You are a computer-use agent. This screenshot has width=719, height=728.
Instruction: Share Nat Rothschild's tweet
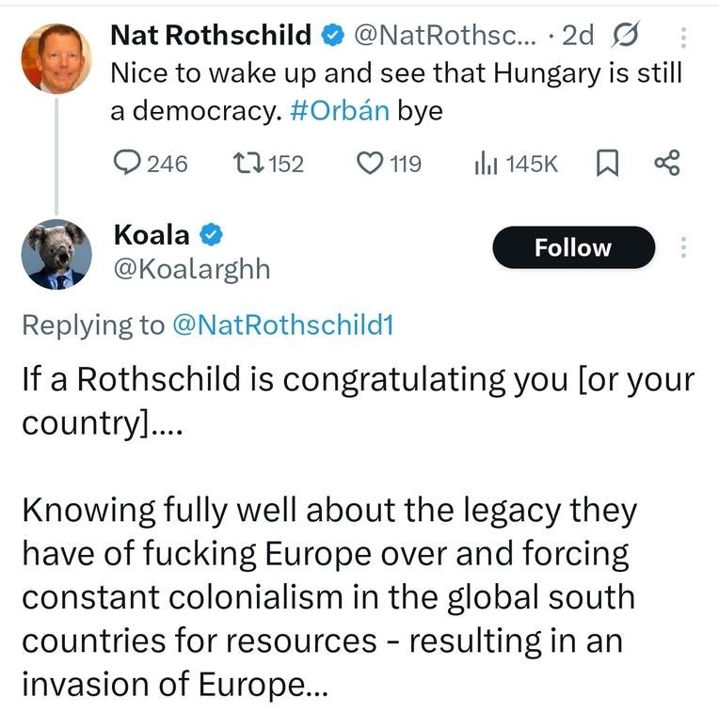pos(665,164)
